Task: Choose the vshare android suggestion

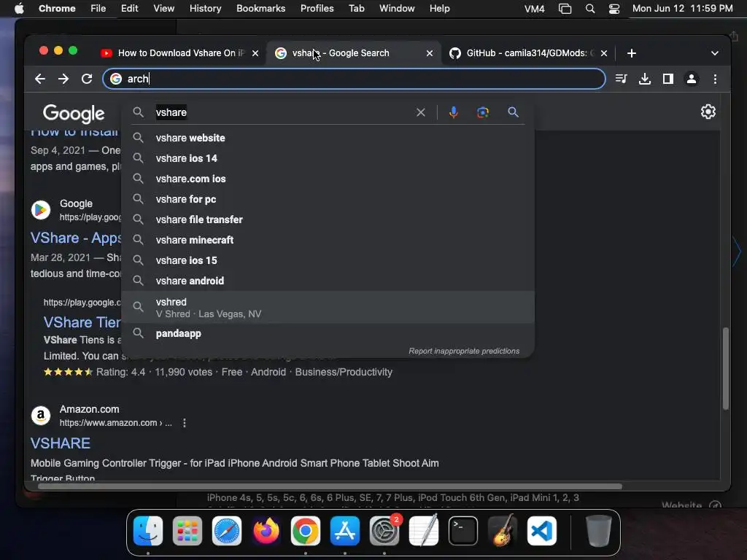Action: [x=328, y=281]
